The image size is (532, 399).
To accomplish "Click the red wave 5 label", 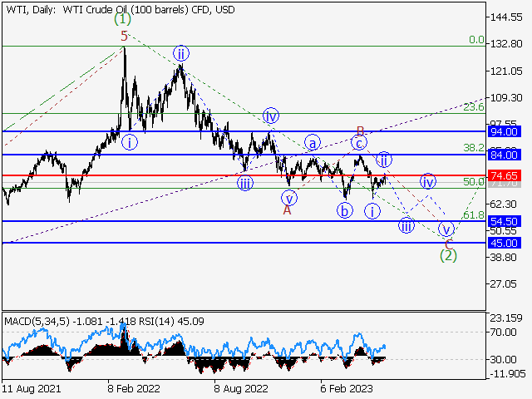I will (124, 36).
